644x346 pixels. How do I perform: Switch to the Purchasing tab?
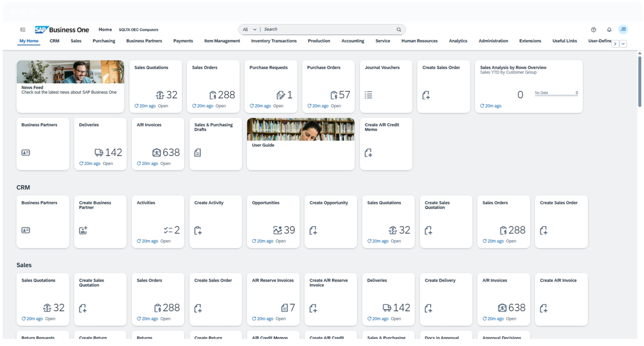[x=104, y=41]
